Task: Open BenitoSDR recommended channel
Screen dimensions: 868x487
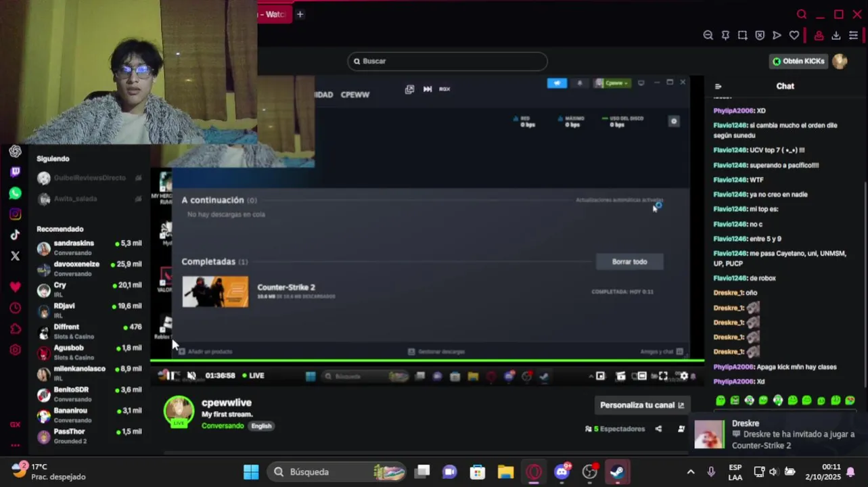Action: click(89, 394)
